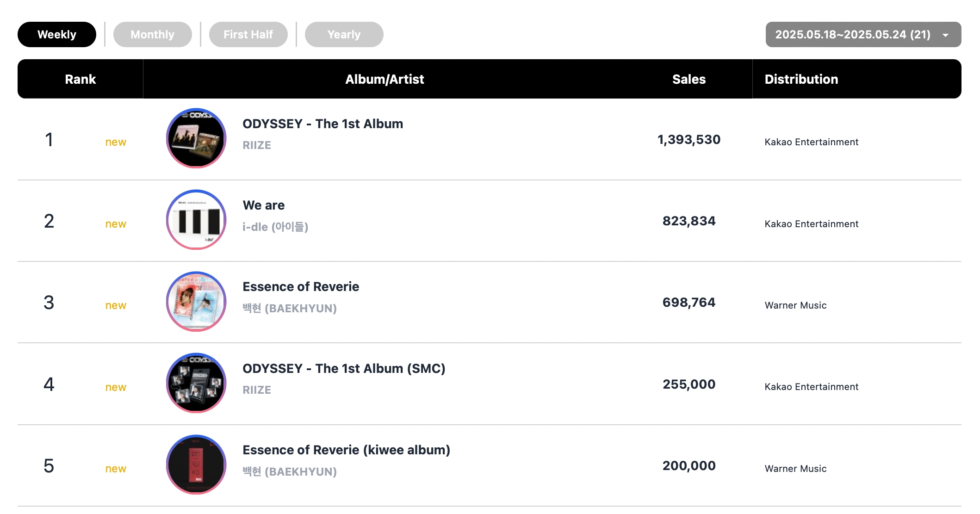
Task: Open the ODYSSEY - The 1st Album (SMC) title
Action: pos(344,369)
